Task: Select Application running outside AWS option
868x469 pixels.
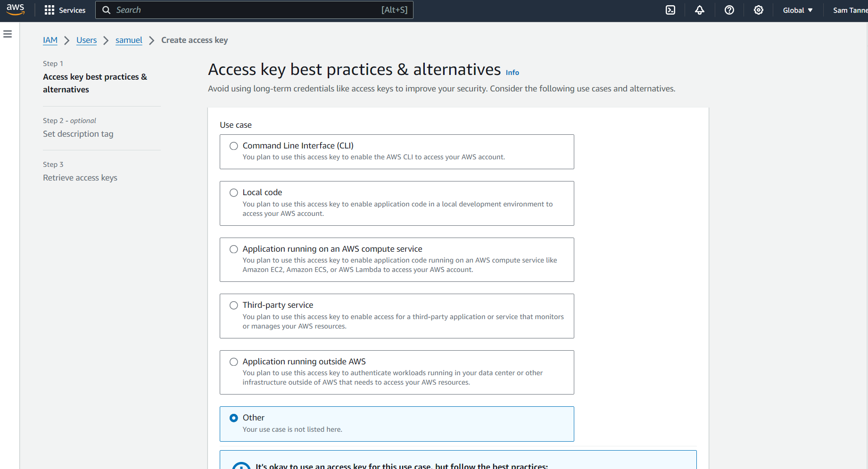Action: point(234,362)
